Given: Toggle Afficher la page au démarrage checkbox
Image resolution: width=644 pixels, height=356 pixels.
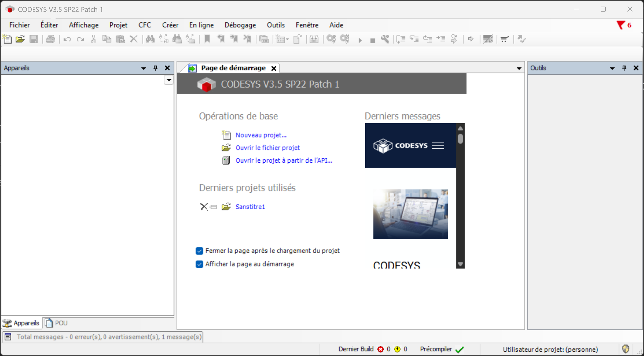Looking at the screenshot, I should [x=199, y=264].
